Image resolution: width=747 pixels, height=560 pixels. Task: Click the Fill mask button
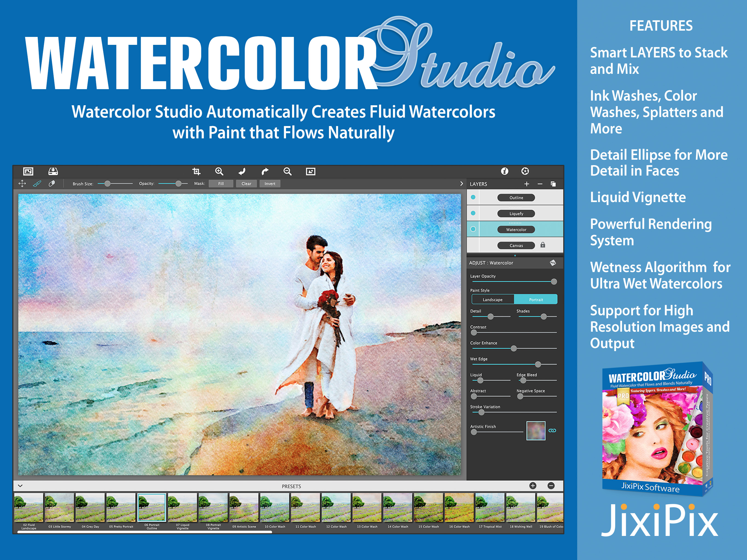click(x=221, y=183)
